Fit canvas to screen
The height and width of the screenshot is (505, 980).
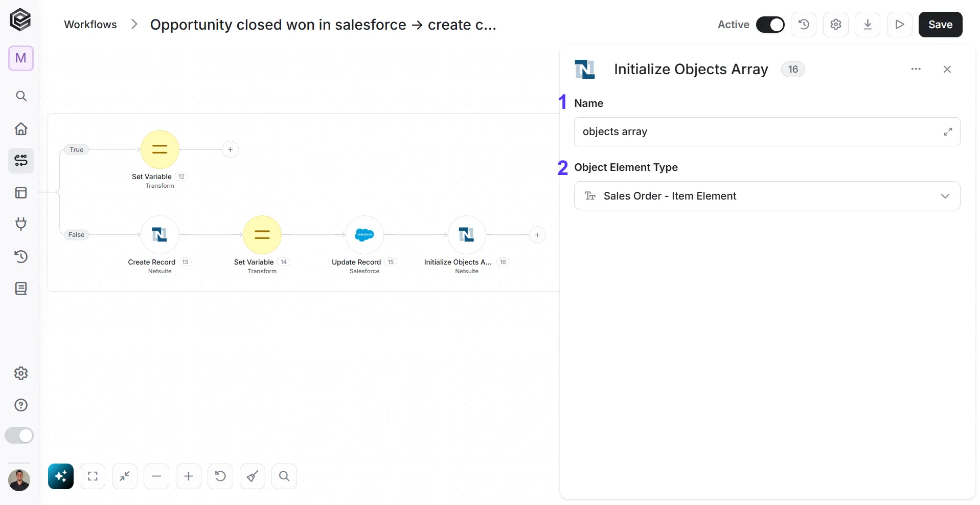pos(93,476)
